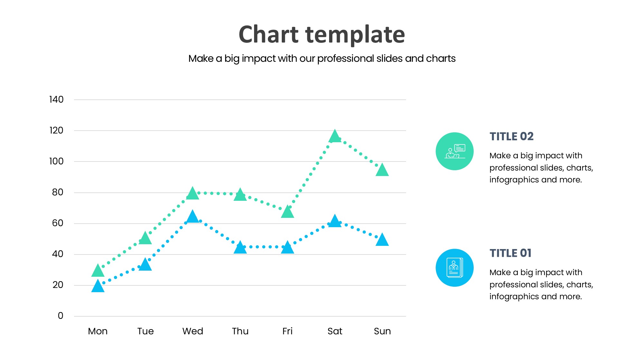Select the green triangle marker above Thu

[240, 195]
